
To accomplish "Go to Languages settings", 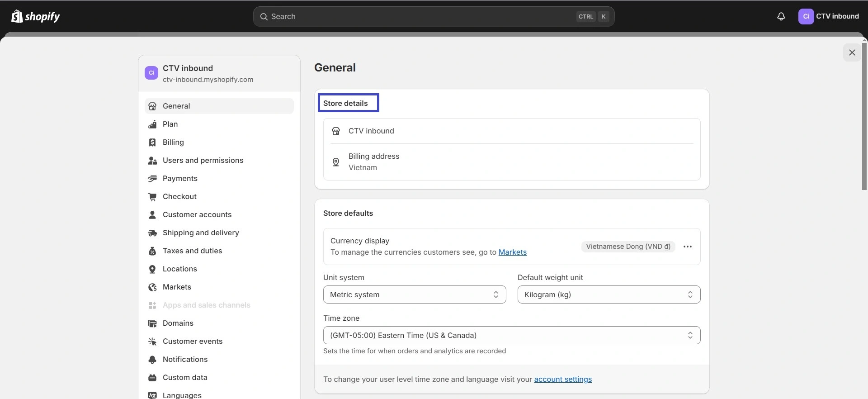I will (219, 394).
